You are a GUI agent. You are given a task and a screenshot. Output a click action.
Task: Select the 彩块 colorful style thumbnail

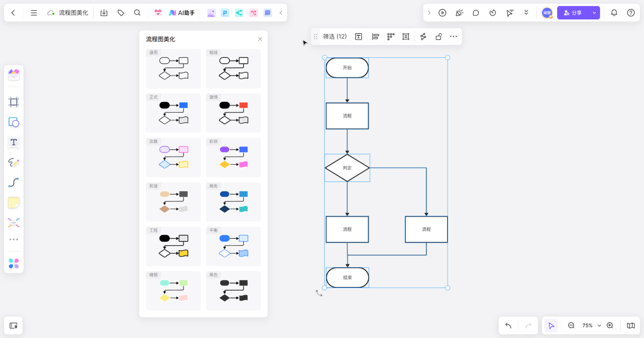pyautogui.click(x=233, y=157)
